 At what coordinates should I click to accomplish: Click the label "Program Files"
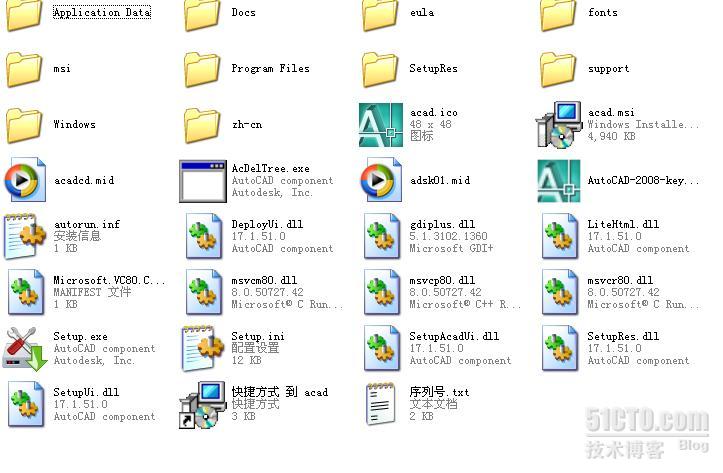(x=270, y=68)
